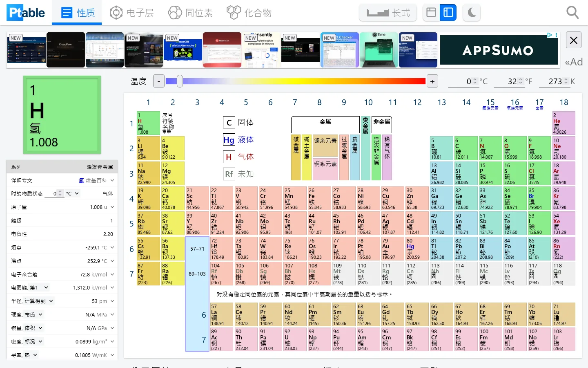The width and height of the screenshot is (588, 368).
Task: Select the liquid state 'Hg' legend icon
Action: click(229, 140)
